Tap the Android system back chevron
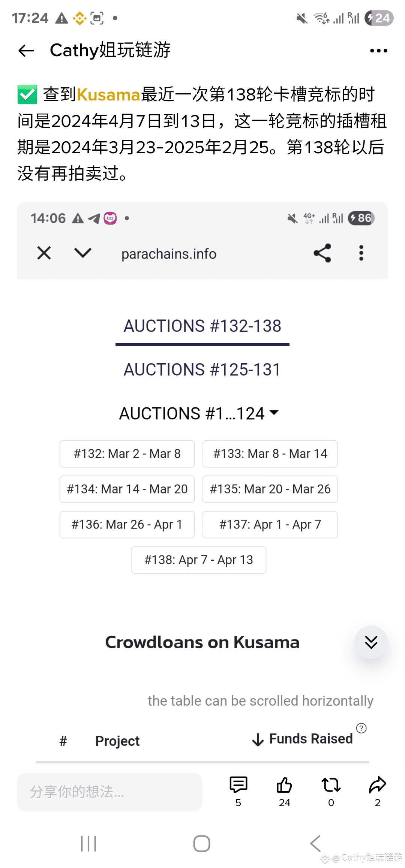405x868 pixels. pos(315,843)
